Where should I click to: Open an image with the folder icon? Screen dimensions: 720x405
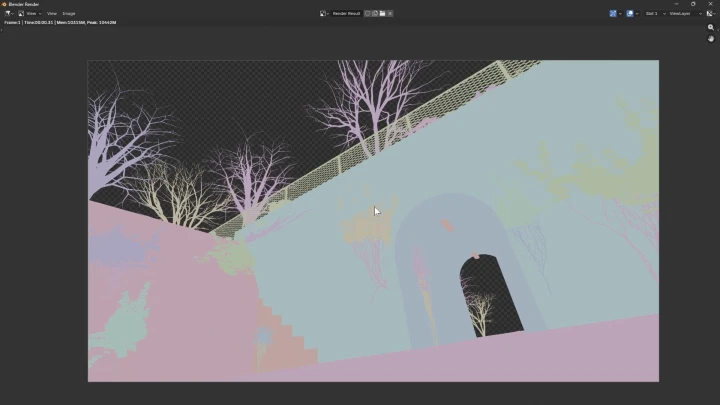click(x=382, y=14)
